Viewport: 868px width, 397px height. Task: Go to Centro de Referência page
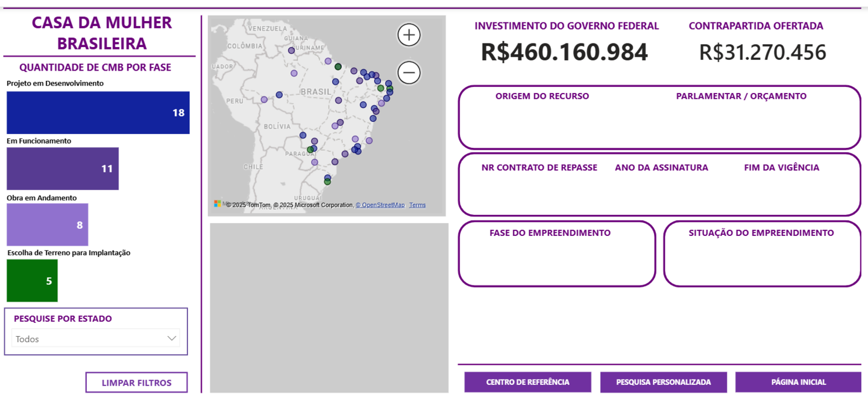pos(527,382)
